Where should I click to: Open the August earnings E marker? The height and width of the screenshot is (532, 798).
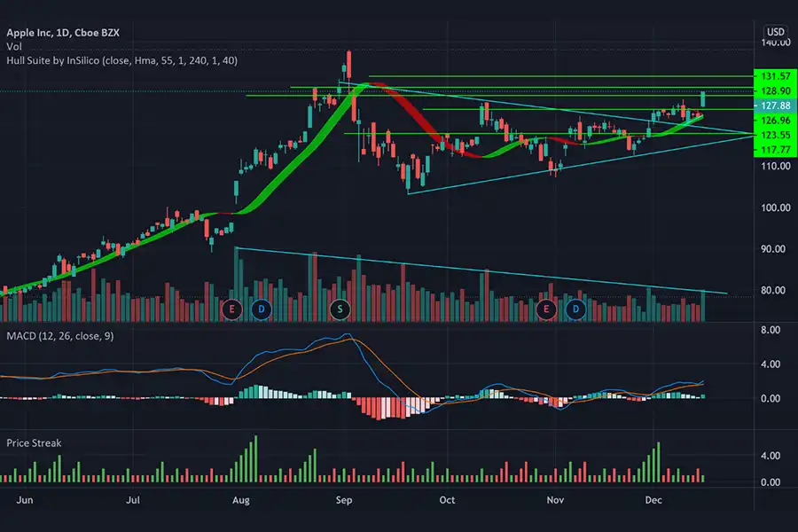tap(232, 309)
